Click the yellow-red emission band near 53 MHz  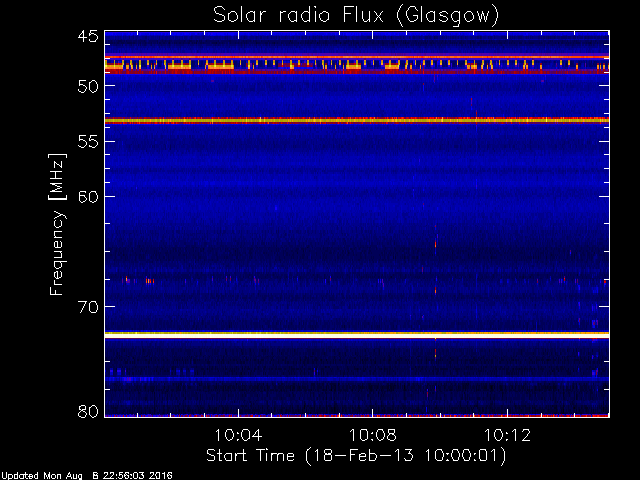[x=357, y=120]
